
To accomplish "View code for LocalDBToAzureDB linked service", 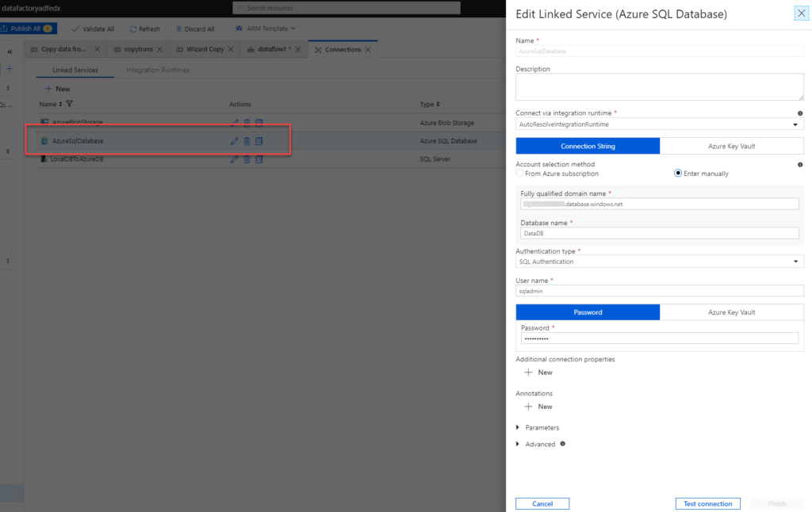I will [x=259, y=159].
